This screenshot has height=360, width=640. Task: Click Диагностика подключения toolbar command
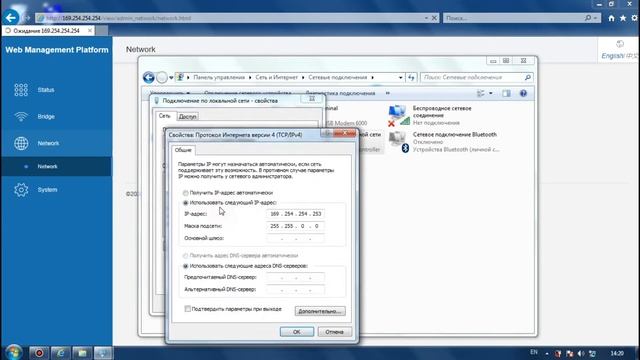coord(340,93)
